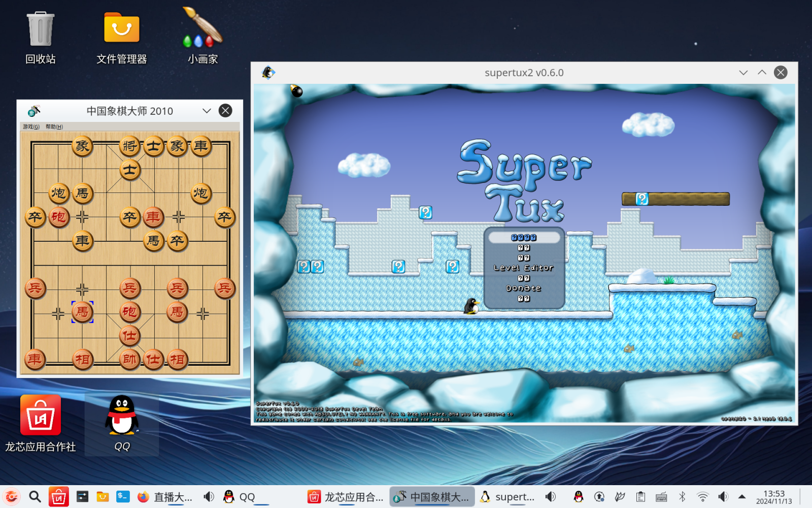Mute audio indicator next to supertux task
The width and height of the screenshot is (812, 508).
coord(551,496)
